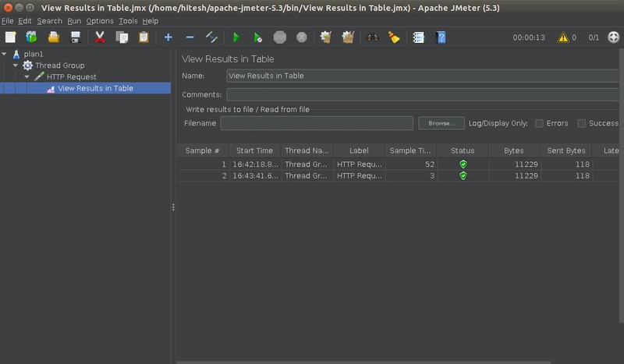The height and width of the screenshot is (364, 624).
Task: Open the Function Helper list icon
Action: click(419, 37)
